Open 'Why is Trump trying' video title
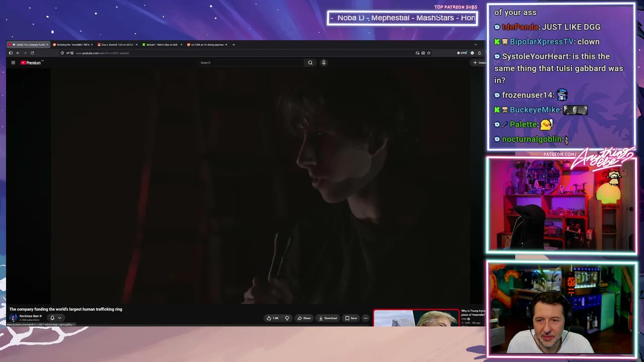Screen dimensions: 644x362 [x=473, y=313]
